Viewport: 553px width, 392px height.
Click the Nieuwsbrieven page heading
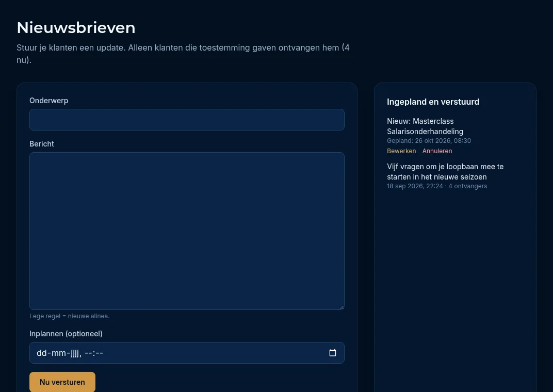(x=76, y=27)
